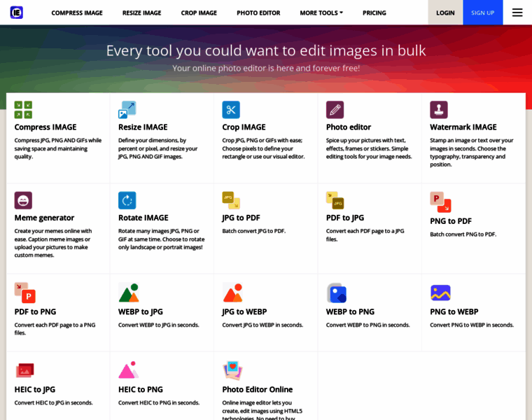Screen dimensions: 532x420
Task: Select the WEBP to JPG heading
Action: tap(141, 311)
